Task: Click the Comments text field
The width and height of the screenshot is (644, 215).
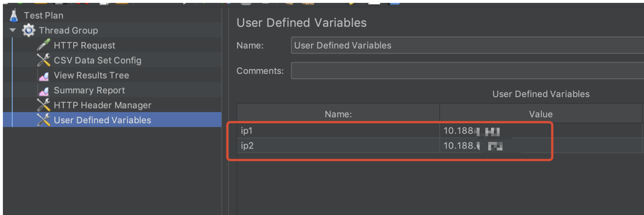Action: pos(467,71)
